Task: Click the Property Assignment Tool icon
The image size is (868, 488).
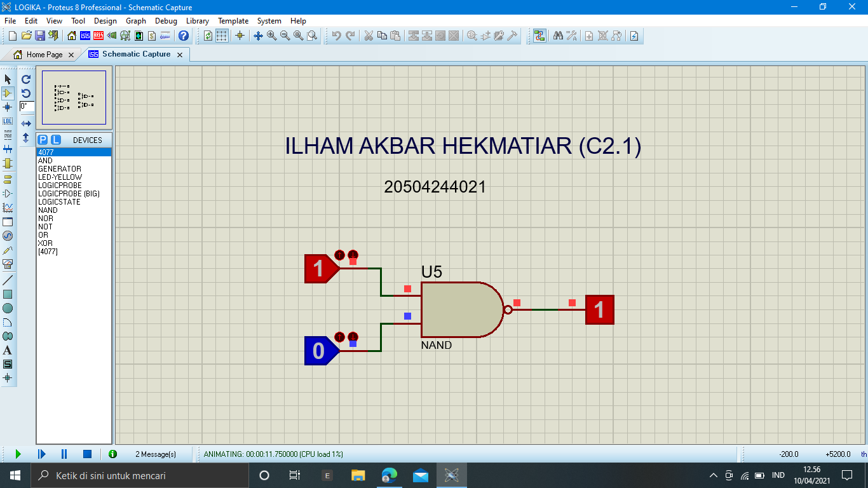Action: [x=571, y=36]
